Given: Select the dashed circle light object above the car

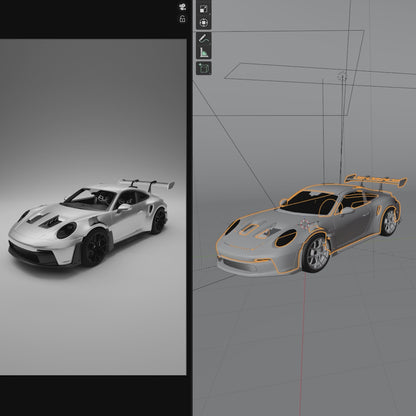Looking at the screenshot, I should [x=342, y=77].
